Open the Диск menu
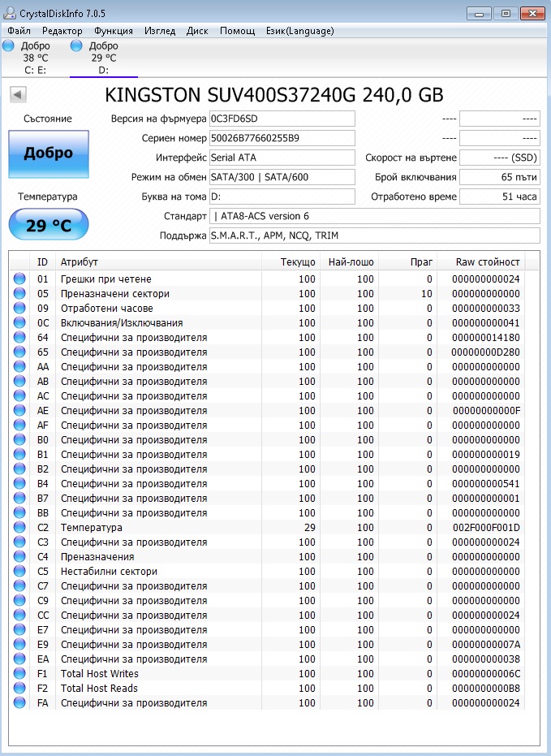Screen dimensions: 551x756 pyautogui.click(x=197, y=31)
